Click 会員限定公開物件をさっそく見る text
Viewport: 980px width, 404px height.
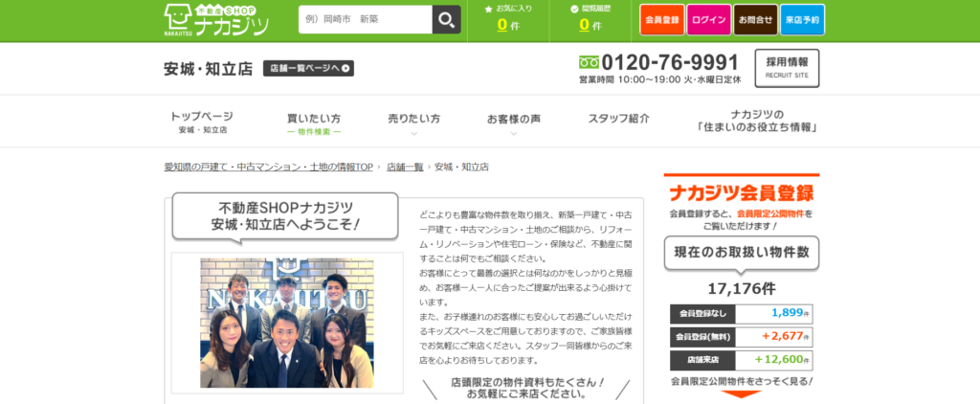point(742,380)
